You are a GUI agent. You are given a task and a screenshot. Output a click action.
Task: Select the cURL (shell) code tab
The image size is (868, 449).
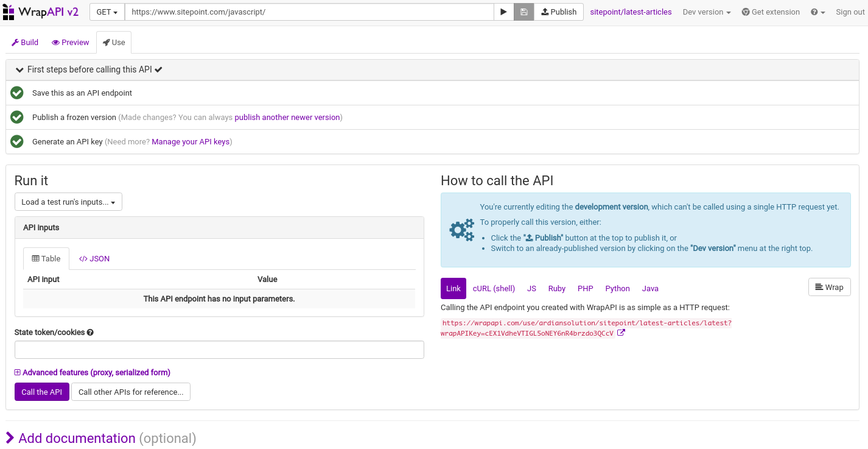[494, 289]
